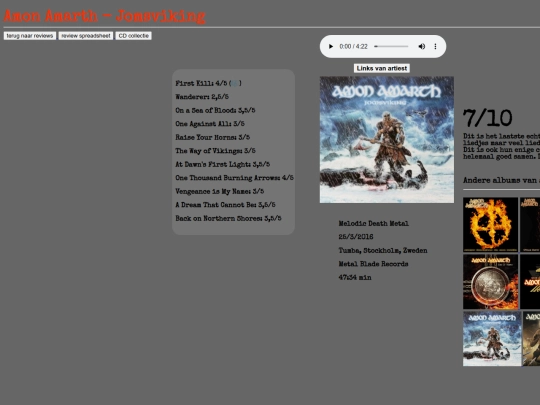Select 'At Dawn's First Light' track
The image size is (540, 405).
point(222,164)
